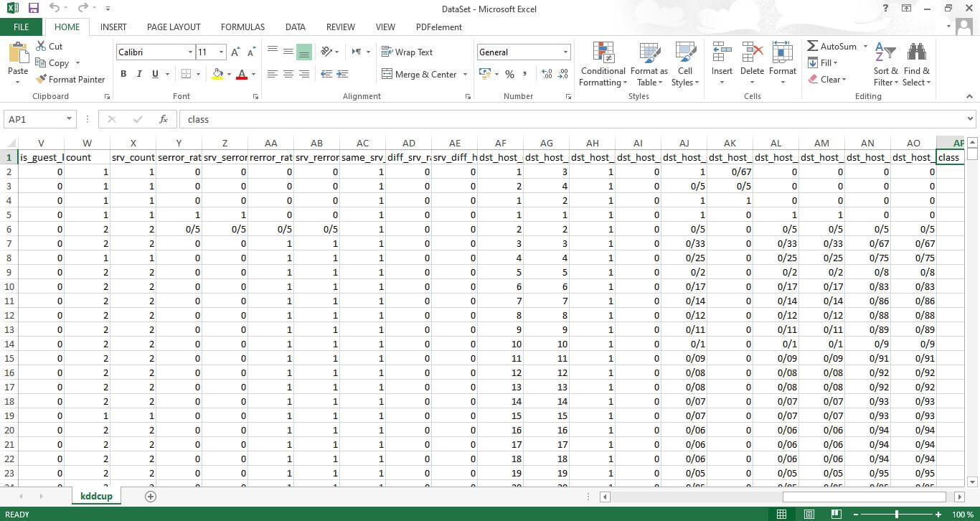Open the green FILE menu button

pos(22,27)
